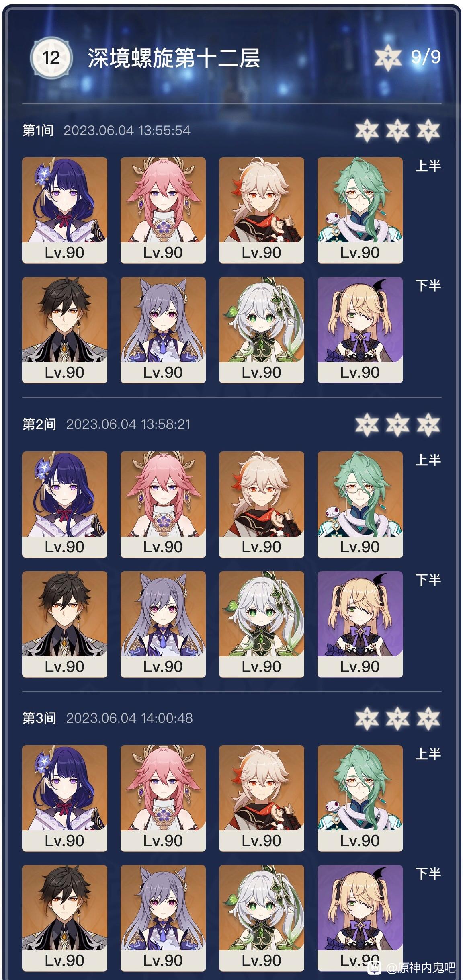Select Yae Miko portrait in chamber 1

(x=163, y=210)
